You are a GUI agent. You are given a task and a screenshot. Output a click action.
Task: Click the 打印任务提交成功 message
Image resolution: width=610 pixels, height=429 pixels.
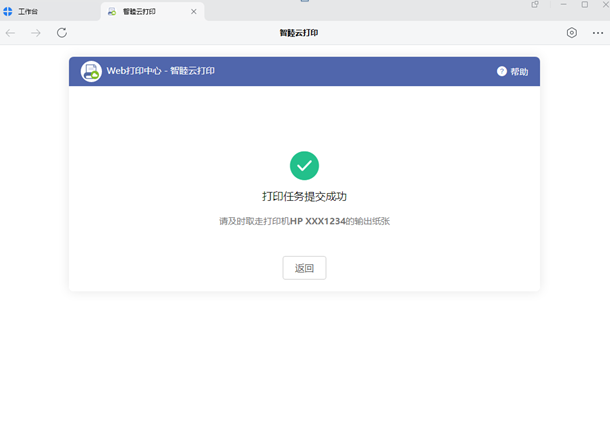coord(304,196)
